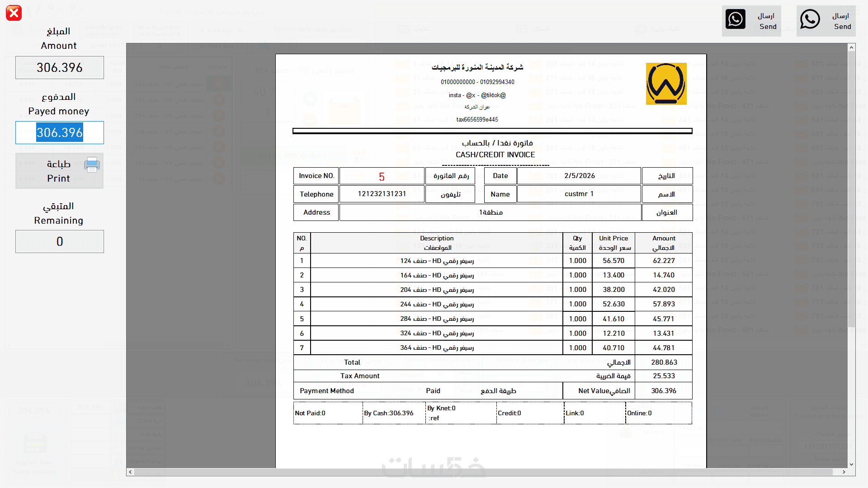
Task: Click the printer icon beside Print
Action: pyautogui.click(x=92, y=165)
